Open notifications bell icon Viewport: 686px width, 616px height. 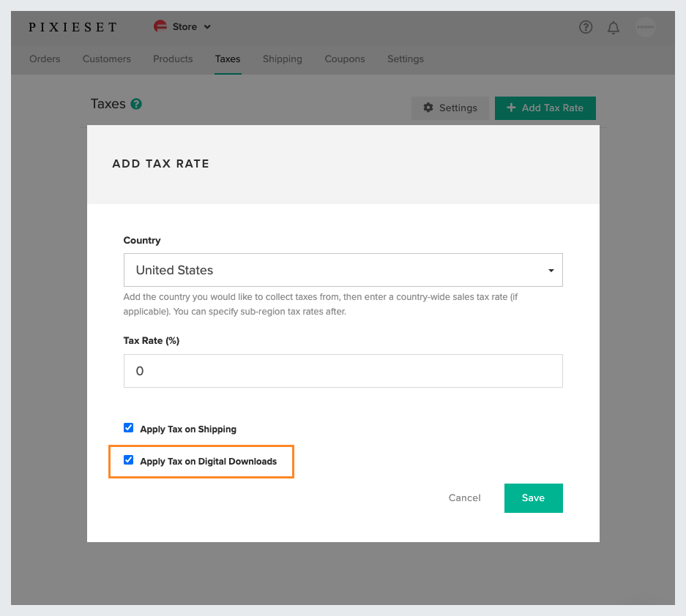pos(614,28)
